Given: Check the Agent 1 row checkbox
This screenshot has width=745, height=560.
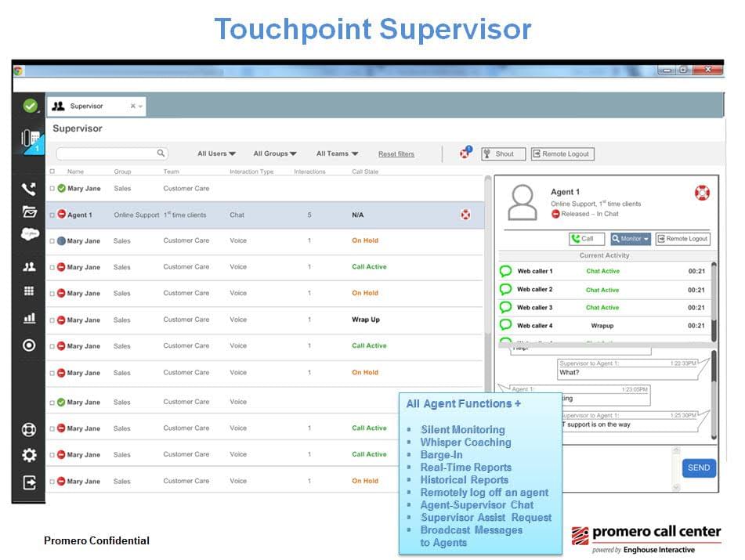Looking at the screenshot, I should coord(52,215).
